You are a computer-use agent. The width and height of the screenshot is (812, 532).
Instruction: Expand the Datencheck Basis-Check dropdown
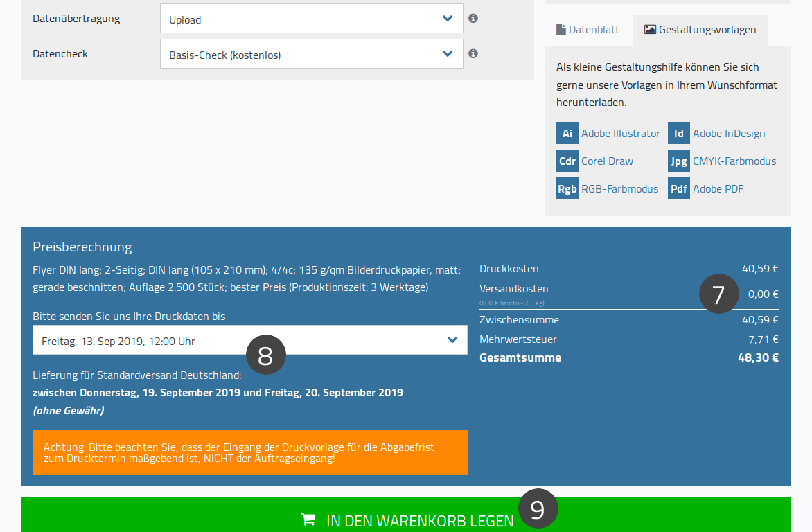click(x=311, y=54)
